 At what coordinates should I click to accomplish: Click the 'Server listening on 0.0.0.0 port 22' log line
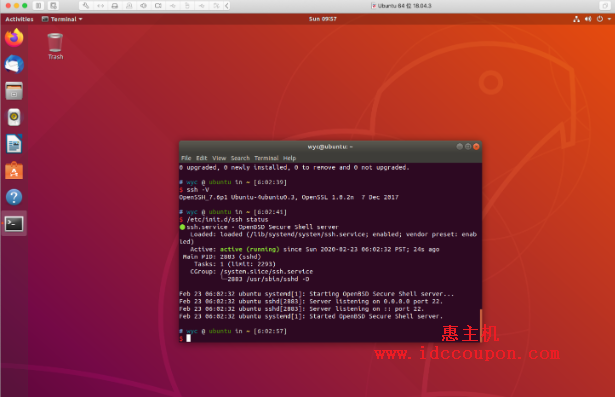click(x=311, y=302)
